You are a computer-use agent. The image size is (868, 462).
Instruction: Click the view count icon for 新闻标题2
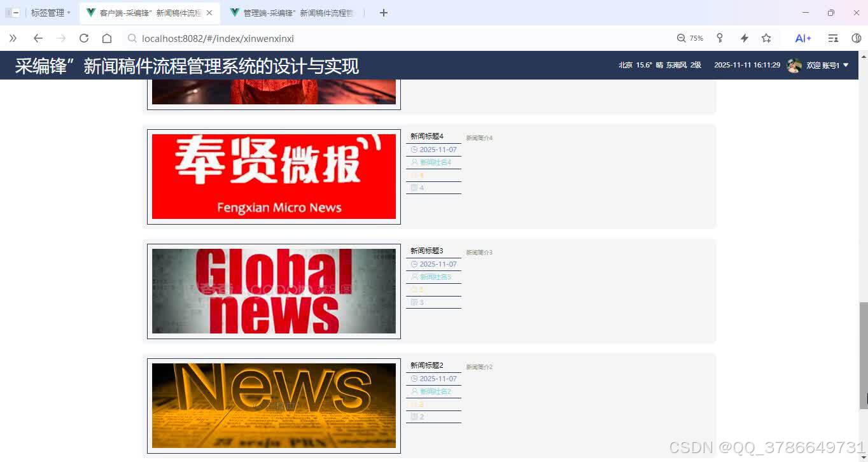coord(414,417)
